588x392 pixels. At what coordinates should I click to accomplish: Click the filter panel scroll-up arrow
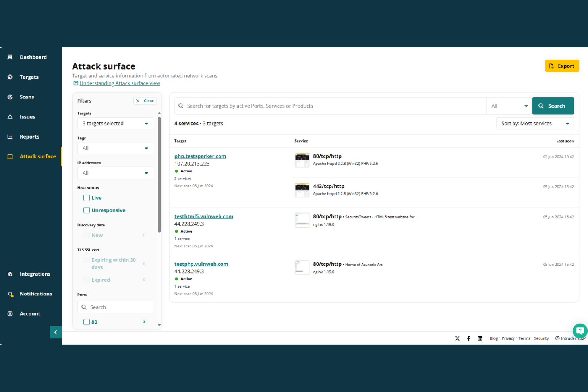click(x=159, y=113)
